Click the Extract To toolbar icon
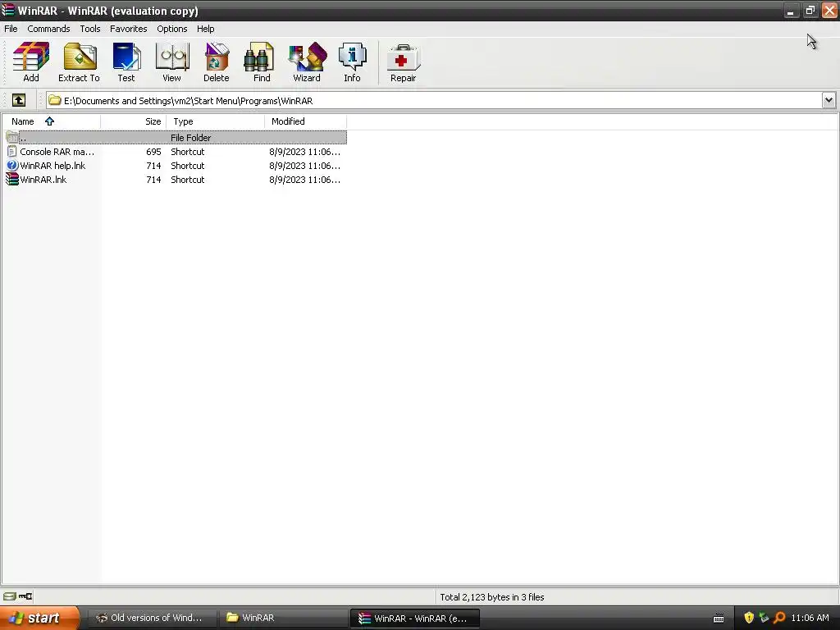840x630 pixels. click(80, 57)
